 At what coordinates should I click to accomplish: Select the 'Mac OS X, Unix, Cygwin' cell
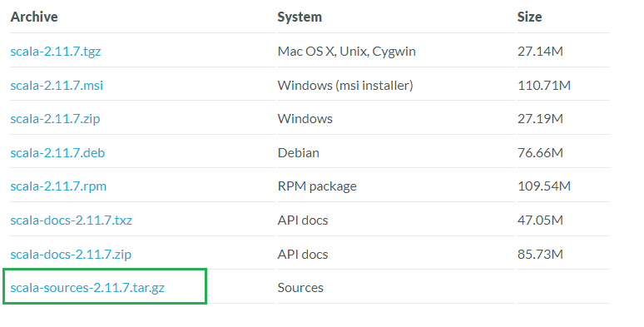point(347,52)
